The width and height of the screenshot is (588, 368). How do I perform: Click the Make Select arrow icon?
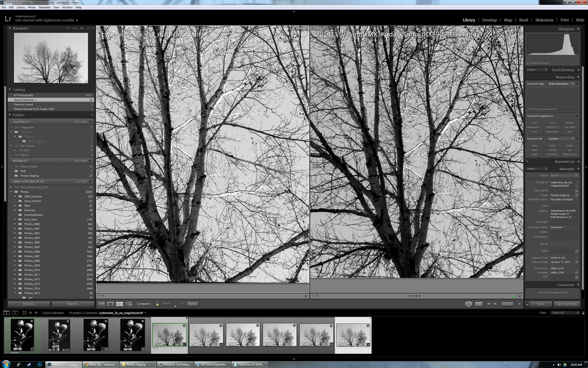pos(478,304)
